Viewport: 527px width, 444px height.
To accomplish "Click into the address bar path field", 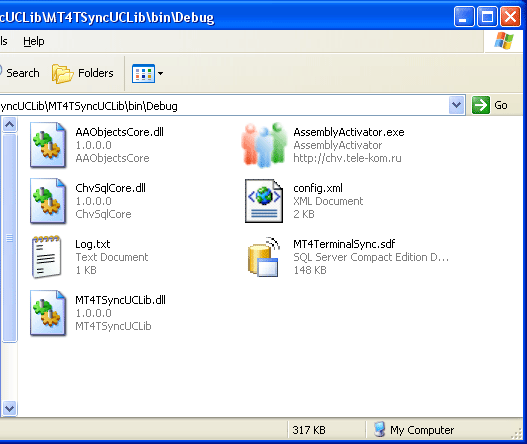I will tap(224, 106).
